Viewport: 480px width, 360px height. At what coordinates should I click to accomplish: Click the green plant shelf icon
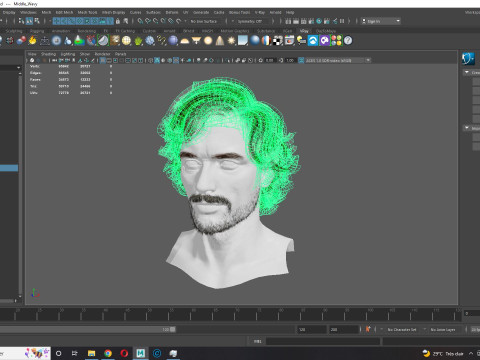[x=138, y=41]
